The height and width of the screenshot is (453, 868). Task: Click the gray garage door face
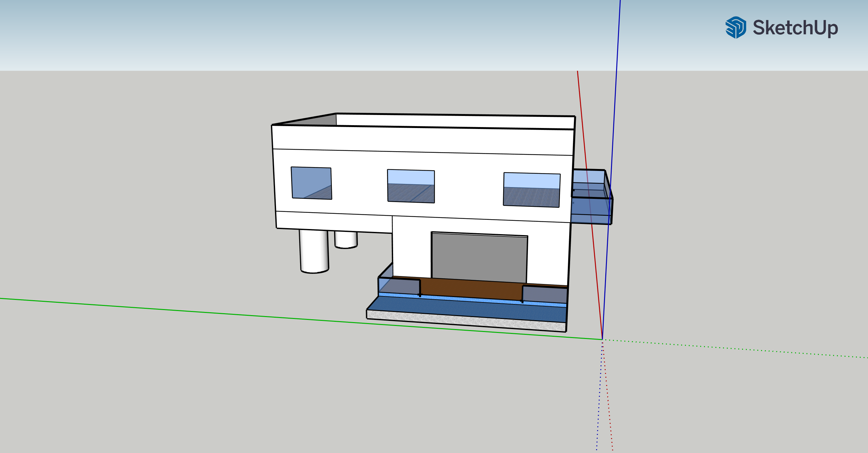pyautogui.click(x=479, y=258)
